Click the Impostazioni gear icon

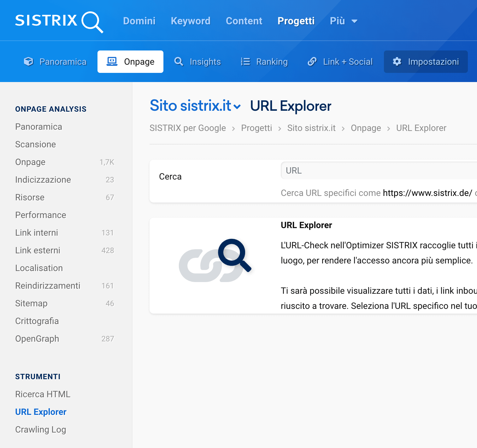click(397, 62)
